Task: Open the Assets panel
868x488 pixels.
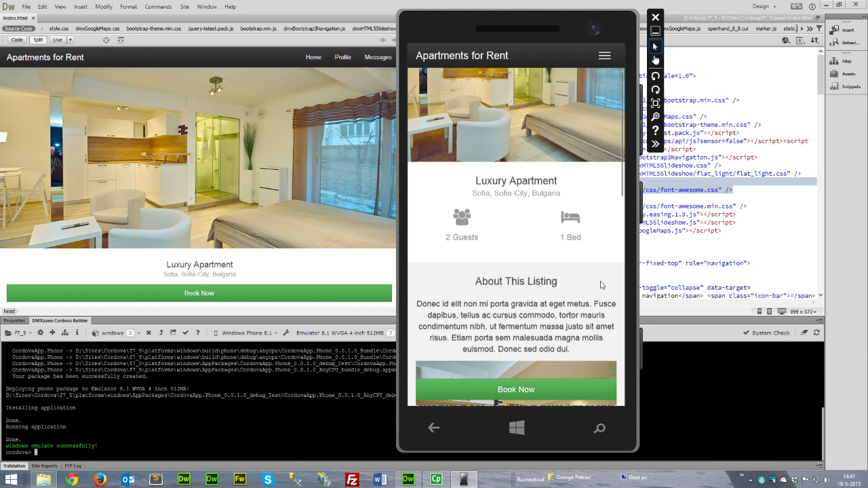Action: tap(843, 73)
